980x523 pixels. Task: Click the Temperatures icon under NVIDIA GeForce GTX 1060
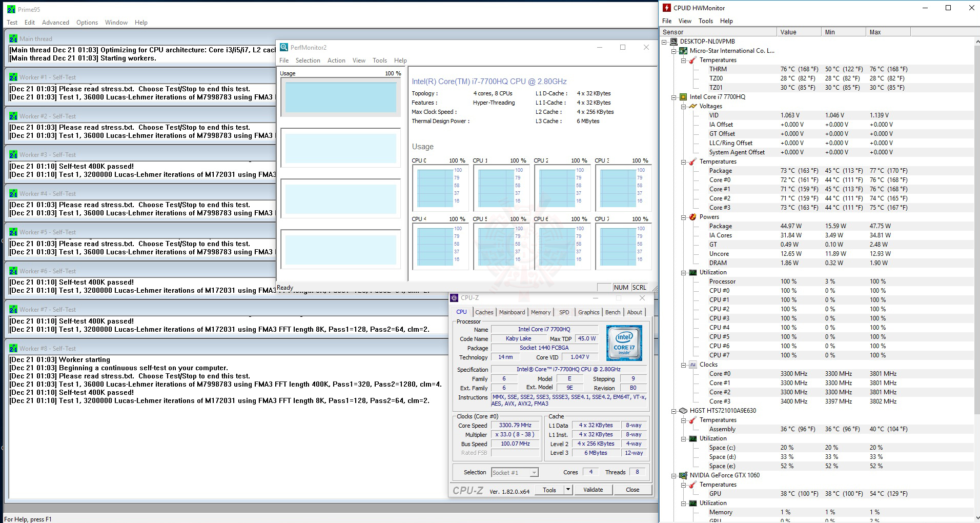(x=693, y=485)
